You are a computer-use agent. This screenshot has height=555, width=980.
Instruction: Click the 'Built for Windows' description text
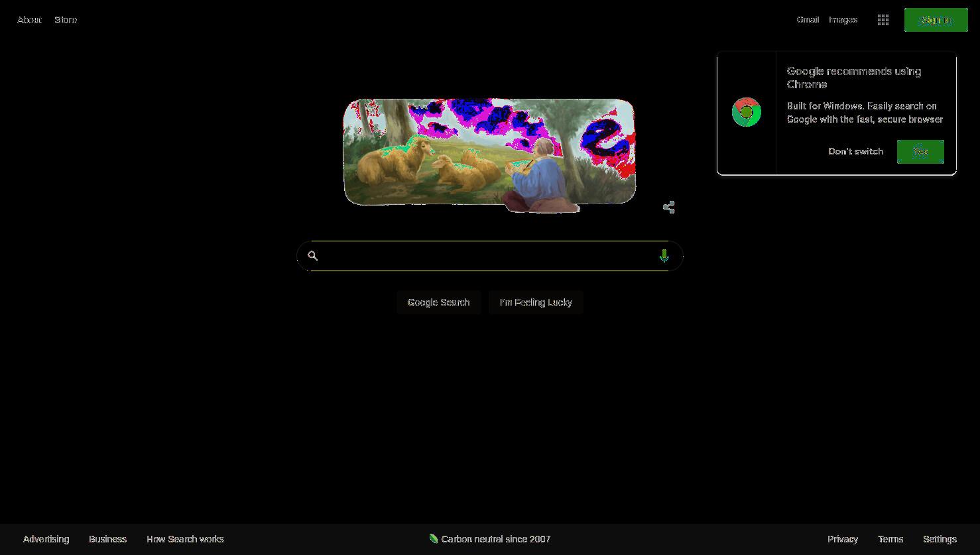tap(865, 113)
